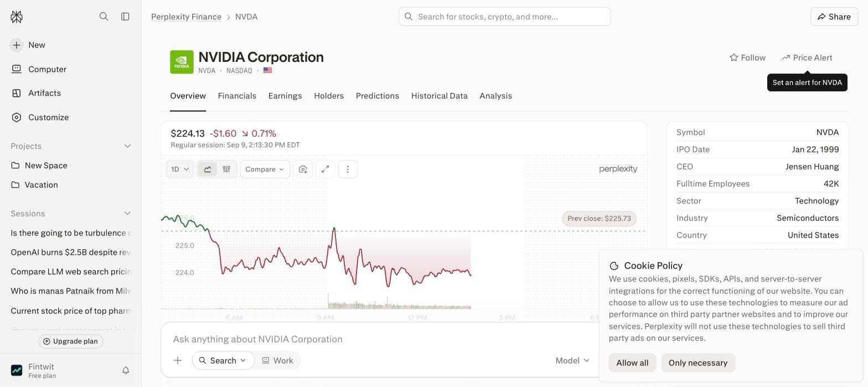Open the Search mode dropdown
Image resolution: width=868 pixels, height=387 pixels.
(223, 360)
